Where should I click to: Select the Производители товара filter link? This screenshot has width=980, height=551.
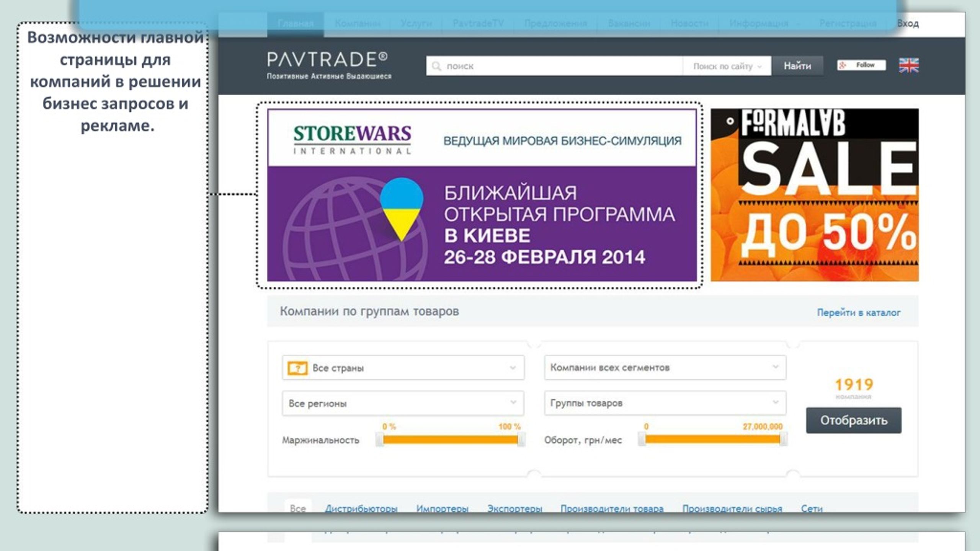pyautogui.click(x=612, y=509)
